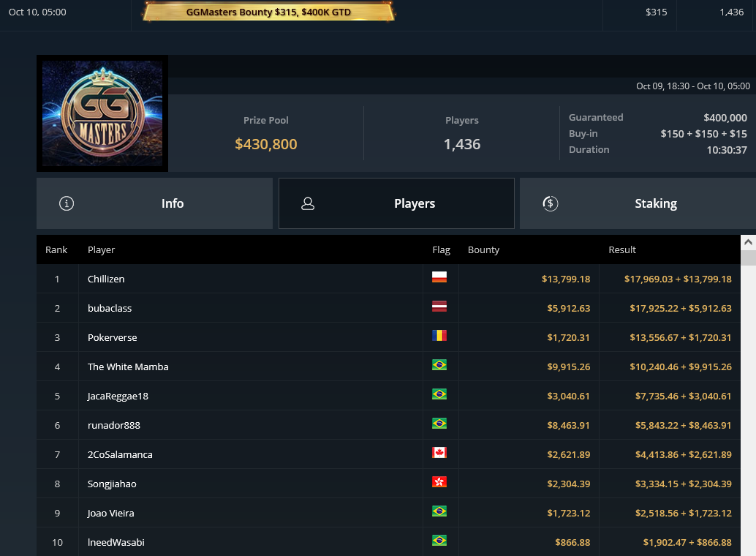Click the $866.88 bounty value for IneedWasabi
The height and width of the screenshot is (556, 756).
click(x=572, y=543)
